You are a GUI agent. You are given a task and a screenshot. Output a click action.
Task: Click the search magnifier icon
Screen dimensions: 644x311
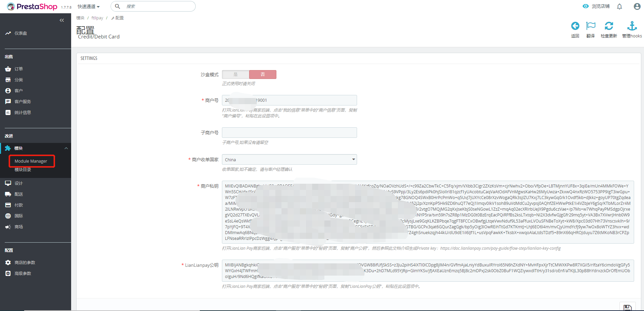point(117,6)
